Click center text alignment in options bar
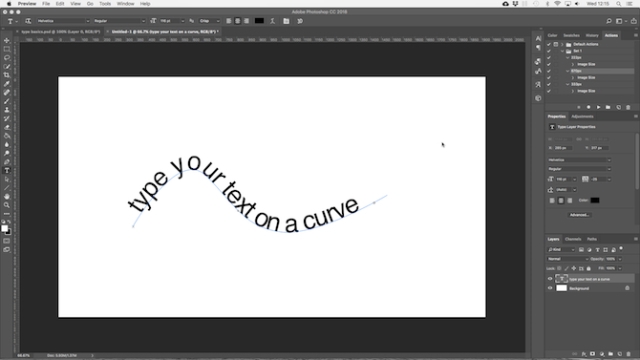Viewport: 640px width, 360px height. (x=238, y=21)
